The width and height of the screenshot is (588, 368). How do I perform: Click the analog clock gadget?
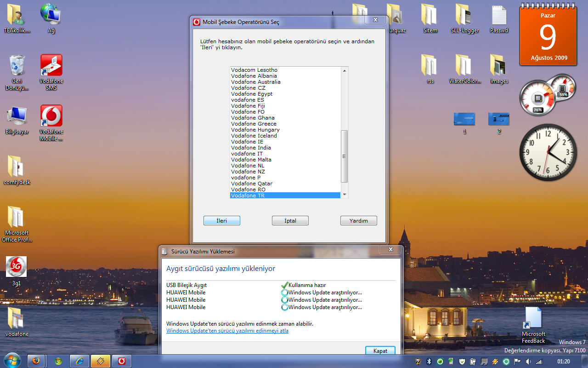(x=548, y=152)
